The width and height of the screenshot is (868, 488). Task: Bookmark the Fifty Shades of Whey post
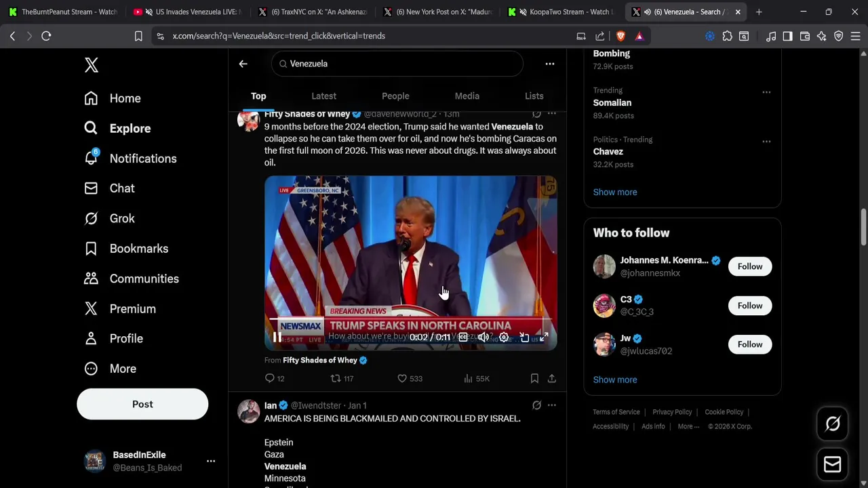(x=534, y=378)
